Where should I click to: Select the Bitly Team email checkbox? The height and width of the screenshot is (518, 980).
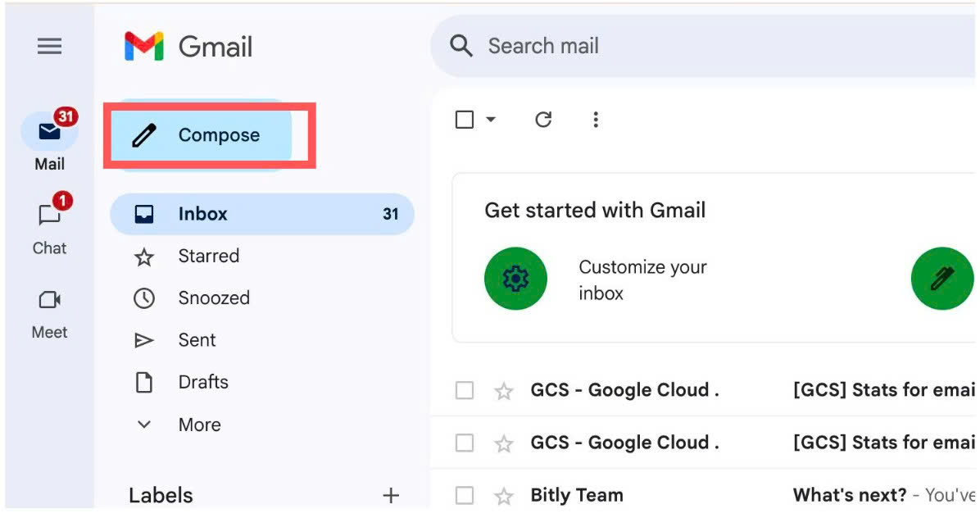pyautogui.click(x=465, y=496)
